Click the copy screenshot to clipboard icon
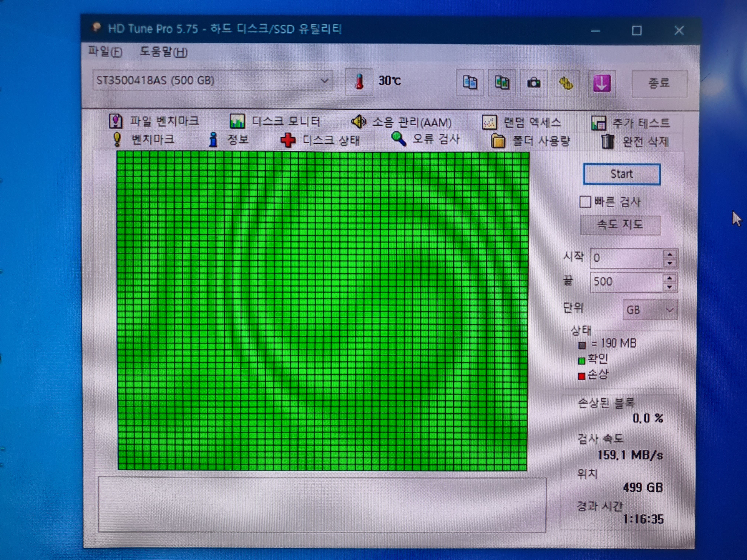 [502, 83]
